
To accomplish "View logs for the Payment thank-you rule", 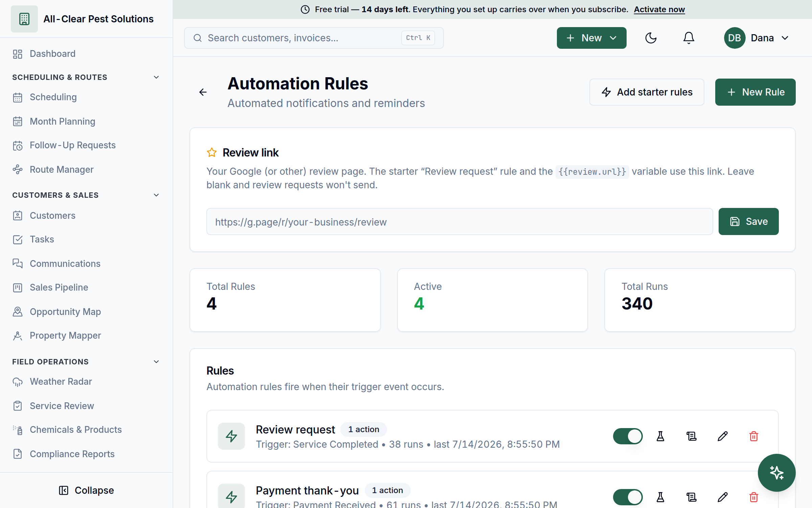I will pyautogui.click(x=691, y=497).
